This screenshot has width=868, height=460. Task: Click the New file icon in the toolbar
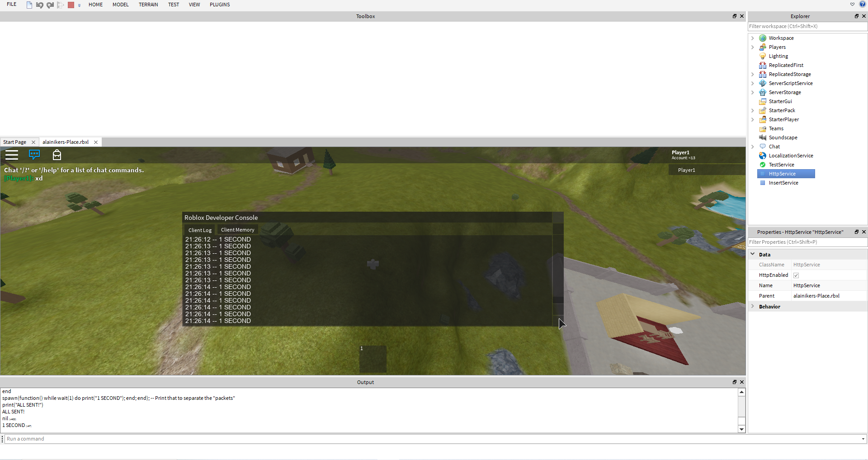click(x=29, y=5)
